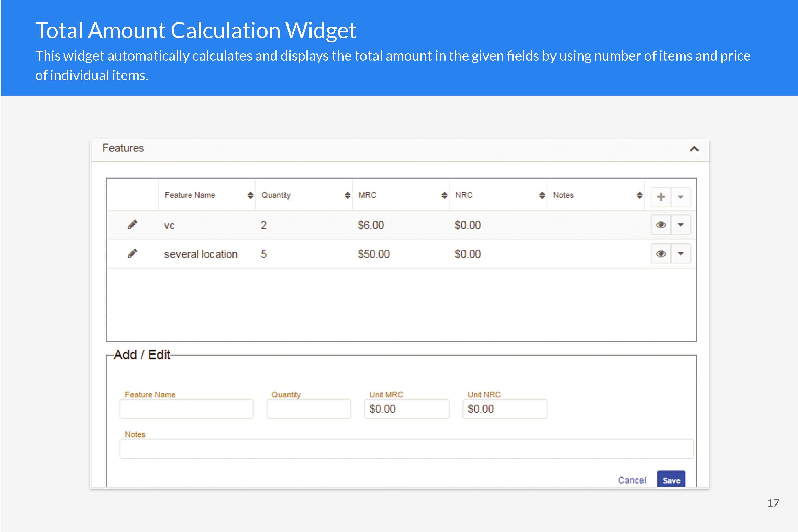Viewport: 798px width, 532px height.
Task: Focus the Unit NRC input field
Action: pos(505,409)
